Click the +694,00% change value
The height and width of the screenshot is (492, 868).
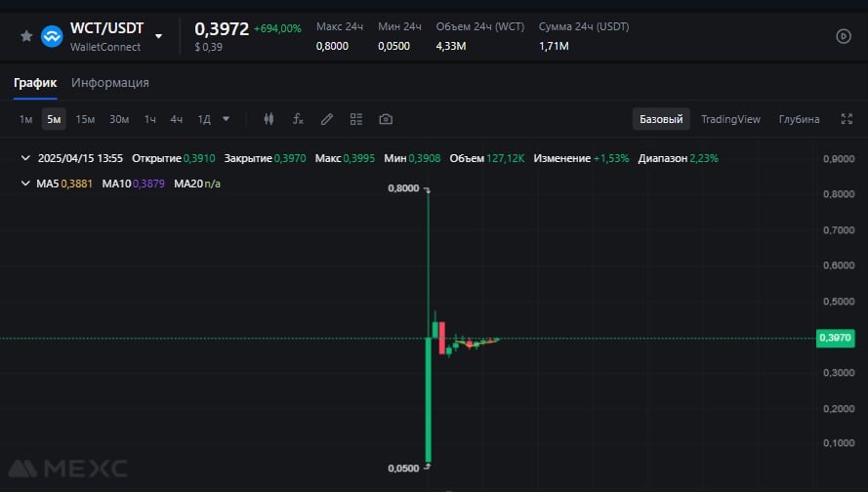point(277,28)
